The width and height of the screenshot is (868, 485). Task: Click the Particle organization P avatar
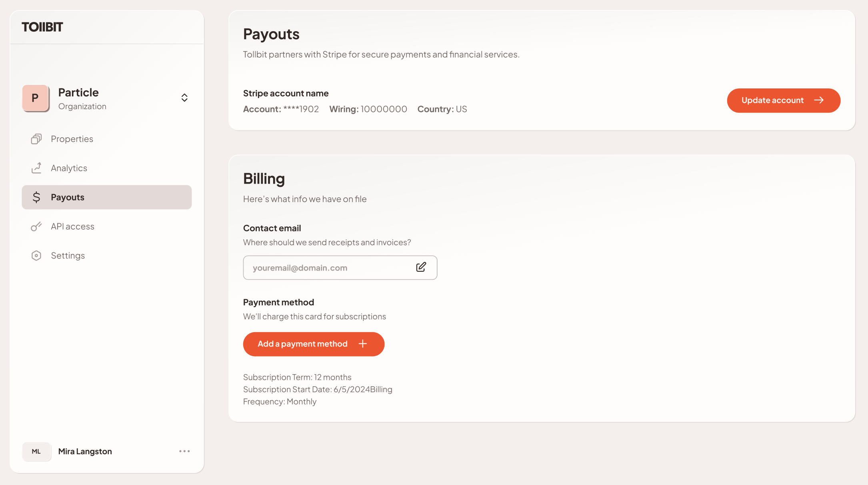36,98
